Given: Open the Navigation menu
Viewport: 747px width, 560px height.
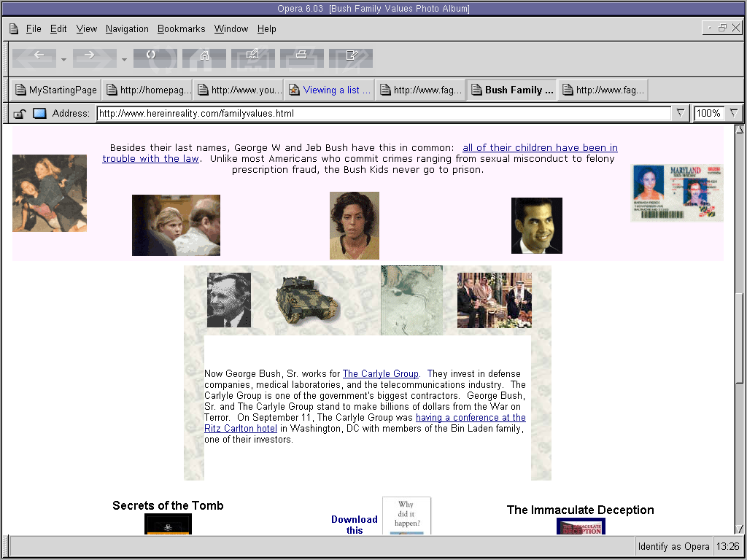Looking at the screenshot, I should (127, 29).
